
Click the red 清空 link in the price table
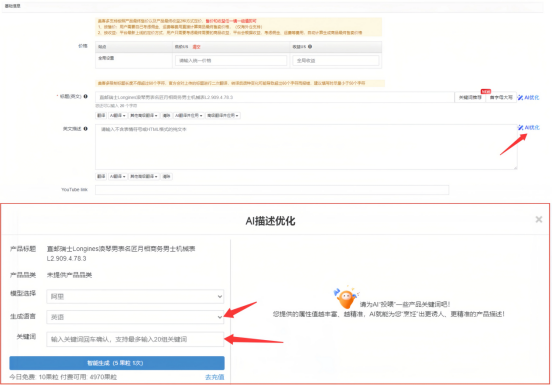point(196,47)
